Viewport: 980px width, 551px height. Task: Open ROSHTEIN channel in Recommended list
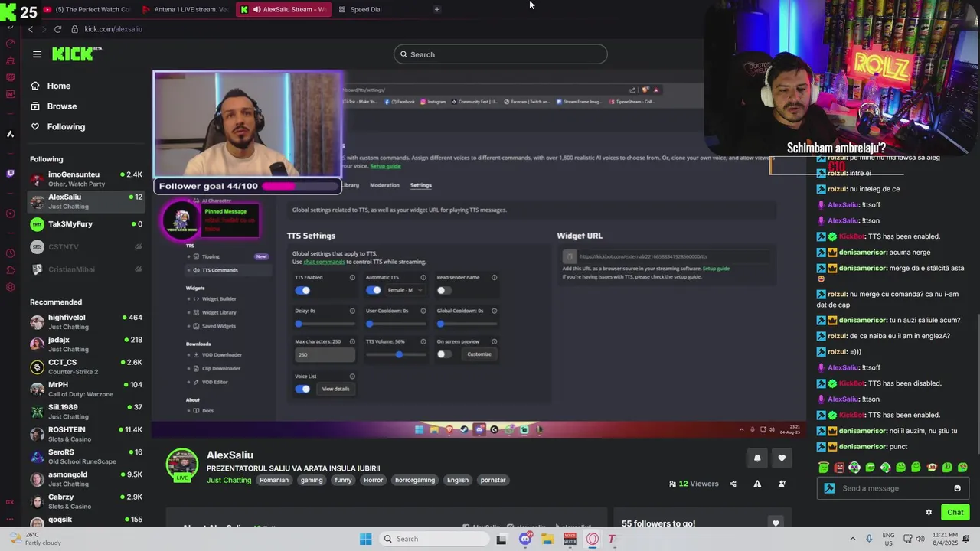pyautogui.click(x=86, y=434)
